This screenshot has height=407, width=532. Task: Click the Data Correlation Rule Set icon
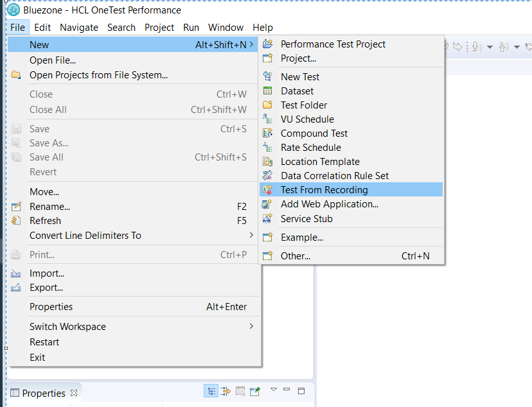[268, 176]
